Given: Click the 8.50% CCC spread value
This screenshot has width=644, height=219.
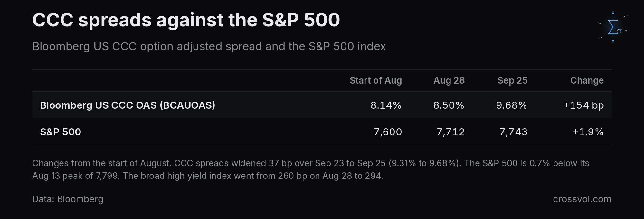Looking at the screenshot, I should [449, 105].
